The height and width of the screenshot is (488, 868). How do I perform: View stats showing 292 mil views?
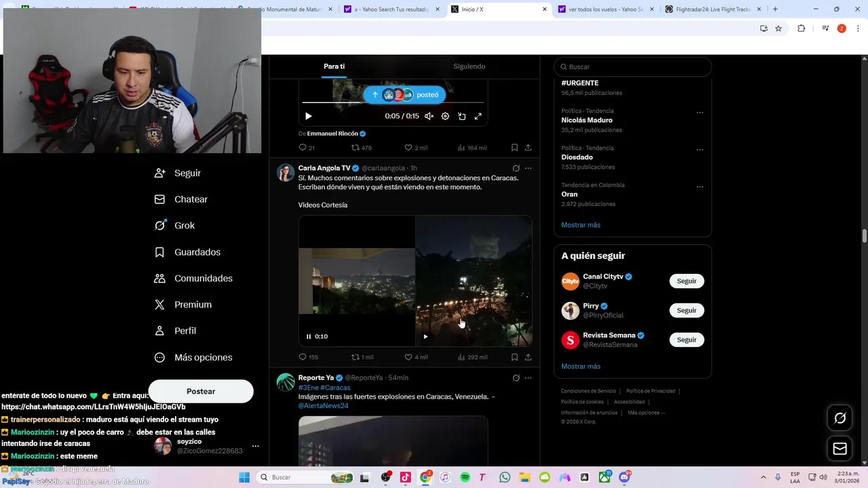coord(473,357)
